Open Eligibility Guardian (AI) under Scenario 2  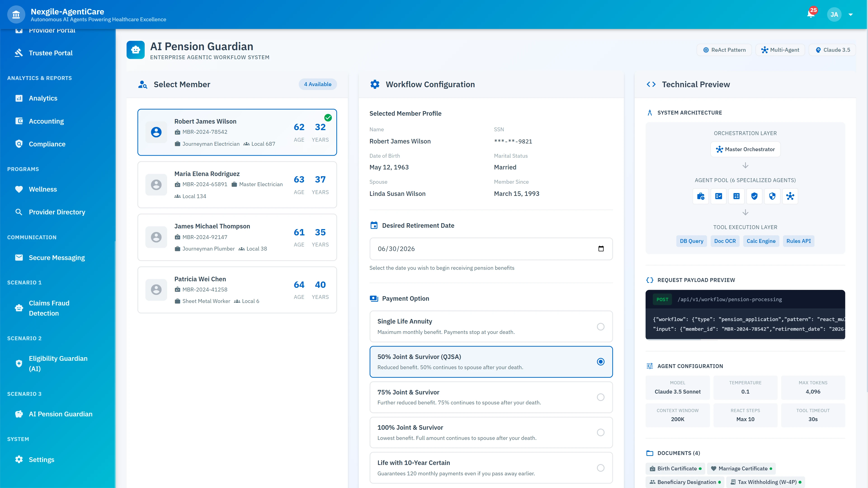58,363
